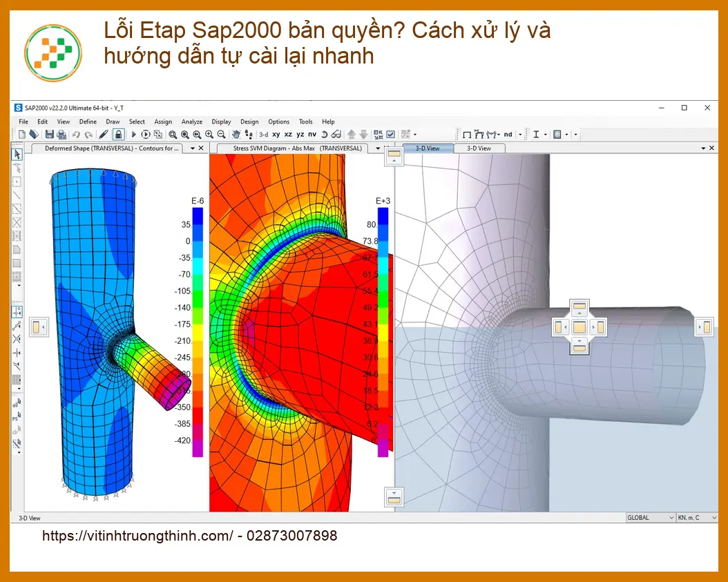The width and height of the screenshot is (728, 582).
Task: Open the dropdown next to the shell design icon
Action: click(566, 135)
